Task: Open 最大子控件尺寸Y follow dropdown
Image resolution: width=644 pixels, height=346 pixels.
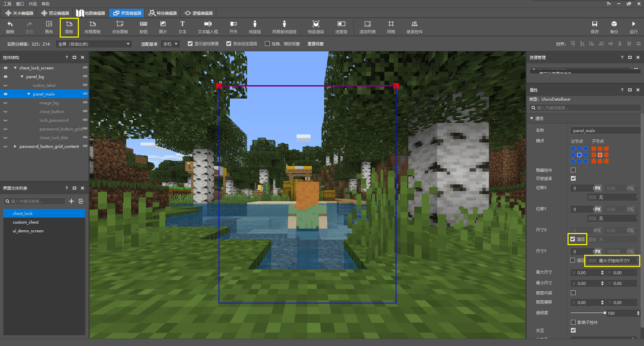Action: (x=612, y=261)
